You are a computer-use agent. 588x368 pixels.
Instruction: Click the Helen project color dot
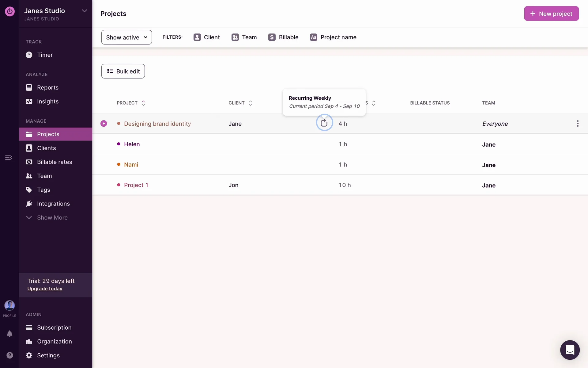(x=119, y=144)
